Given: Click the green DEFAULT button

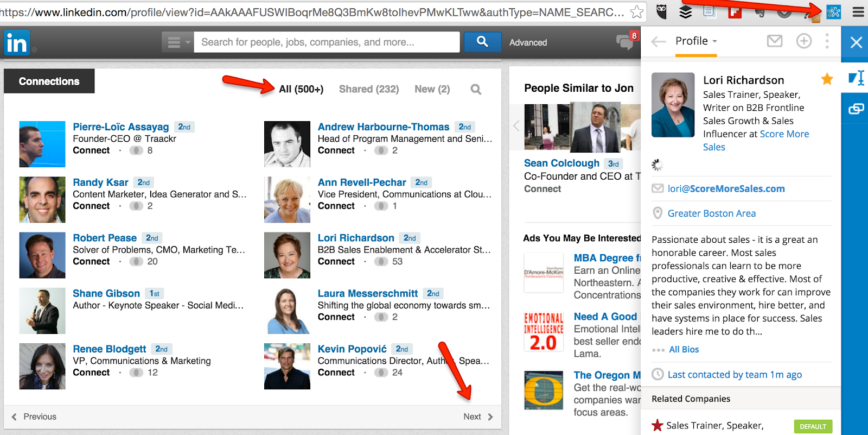Looking at the screenshot, I should (x=813, y=426).
